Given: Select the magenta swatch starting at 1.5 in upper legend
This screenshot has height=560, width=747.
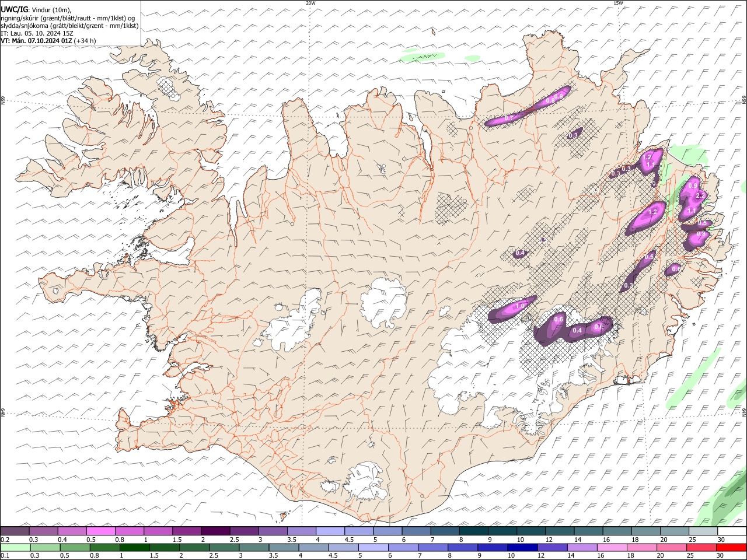Looking at the screenshot, I should [187, 531].
